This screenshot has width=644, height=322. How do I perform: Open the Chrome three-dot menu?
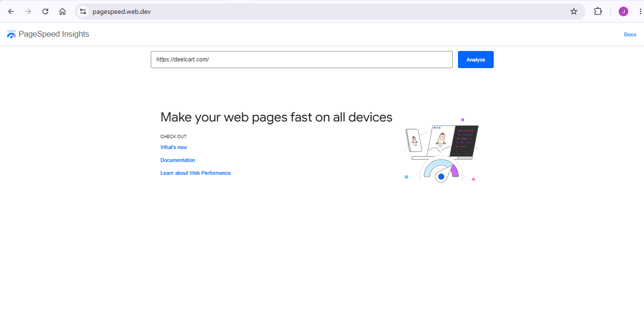[x=640, y=11]
